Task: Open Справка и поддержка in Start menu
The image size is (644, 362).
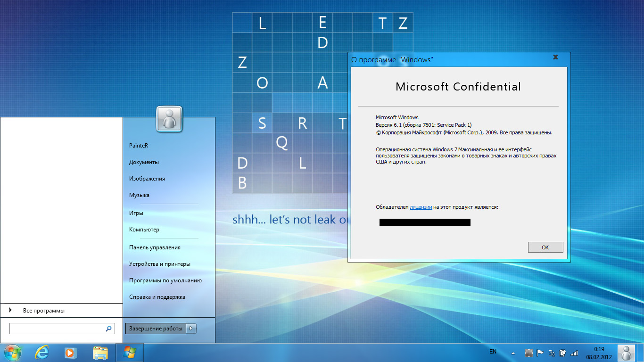Action: point(157,297)
